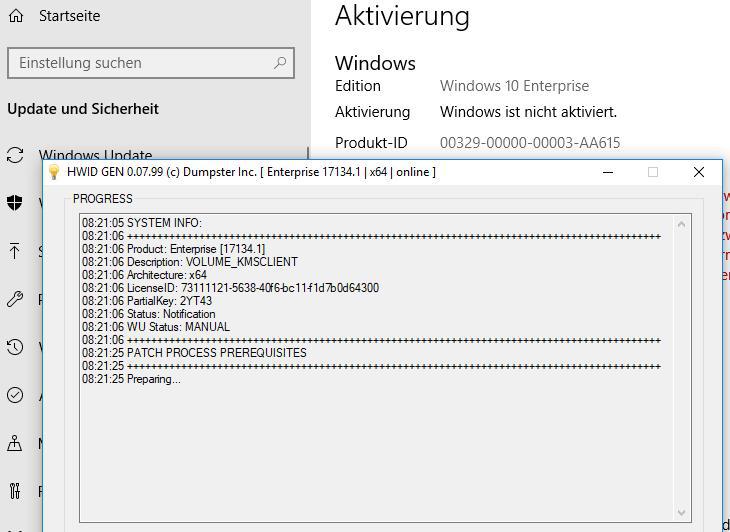Click the 'PATCH PROCESS PREREQUISITES' log line

coord(194,353)
